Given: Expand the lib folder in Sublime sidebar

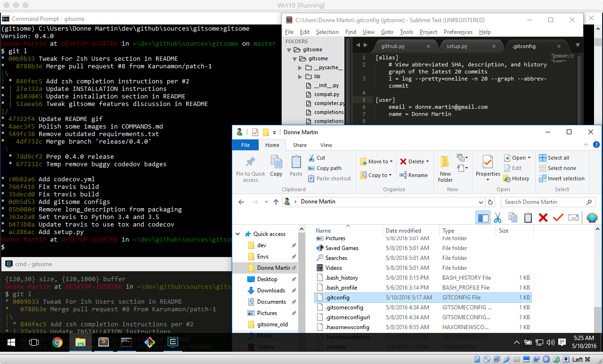Looking at the screenshot, I should tap(301, 76).
